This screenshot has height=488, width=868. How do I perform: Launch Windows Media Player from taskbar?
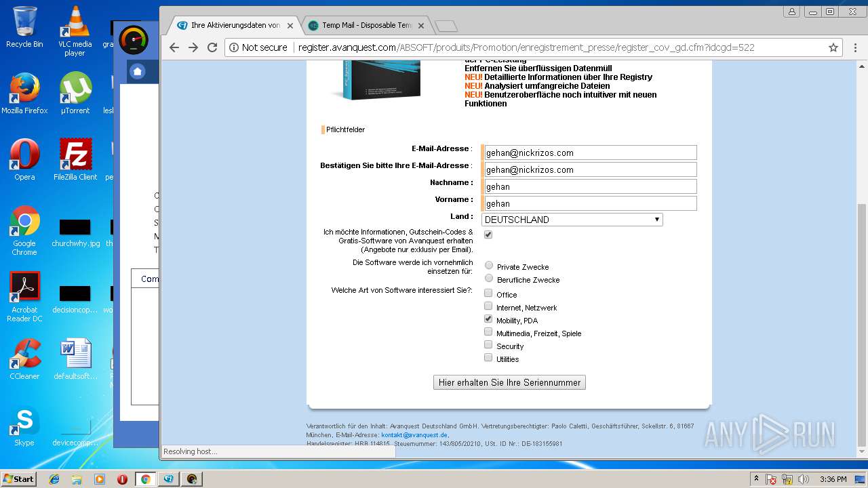point(100,479)
